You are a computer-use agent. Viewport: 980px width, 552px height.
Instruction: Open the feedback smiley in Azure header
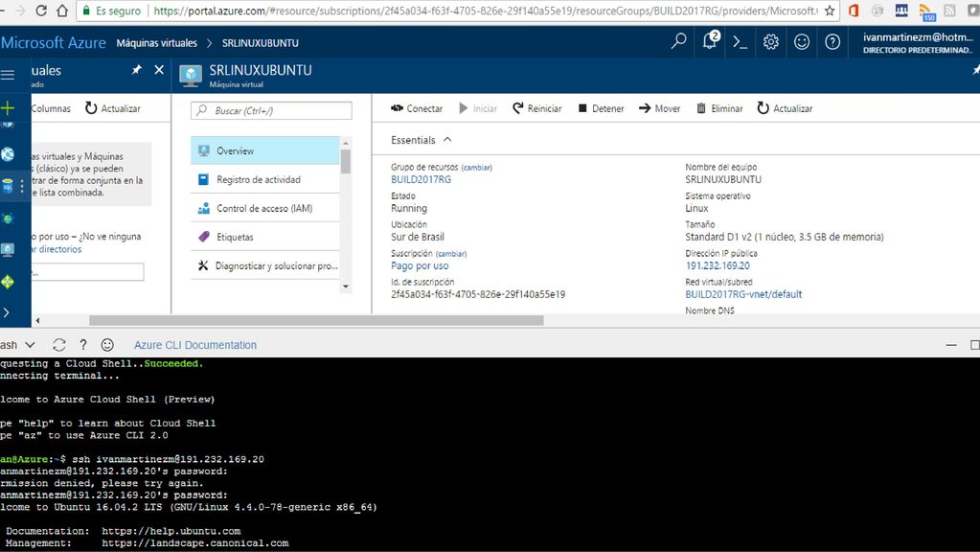(801, 42)
